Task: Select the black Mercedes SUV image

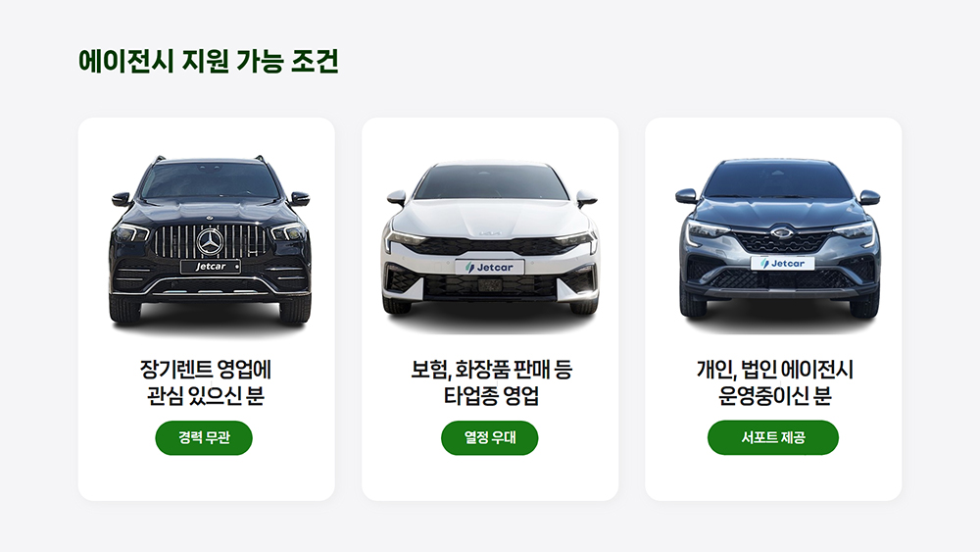Action: (210, 240)
